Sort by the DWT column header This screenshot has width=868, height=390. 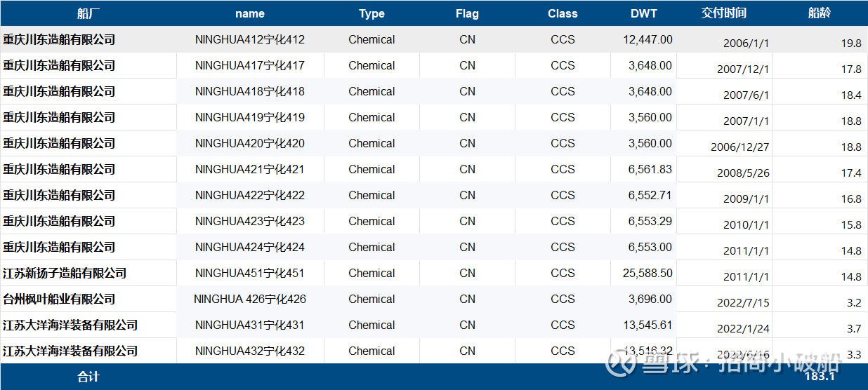click(644, 13)
